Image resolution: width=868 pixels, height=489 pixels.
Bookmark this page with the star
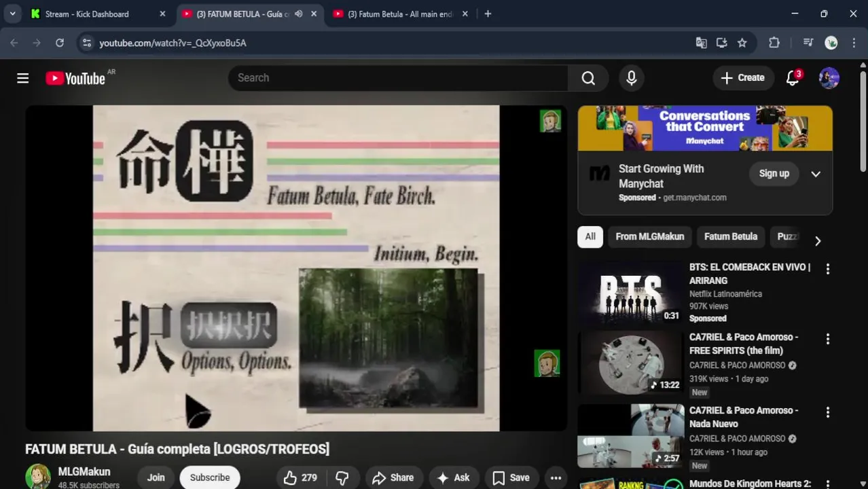tap(742, 43)
